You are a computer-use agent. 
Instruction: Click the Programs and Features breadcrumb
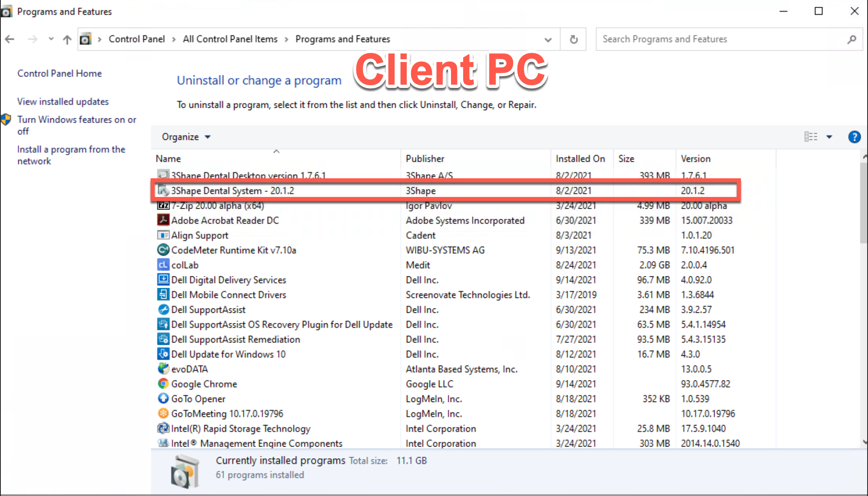(x=343, y=39)
